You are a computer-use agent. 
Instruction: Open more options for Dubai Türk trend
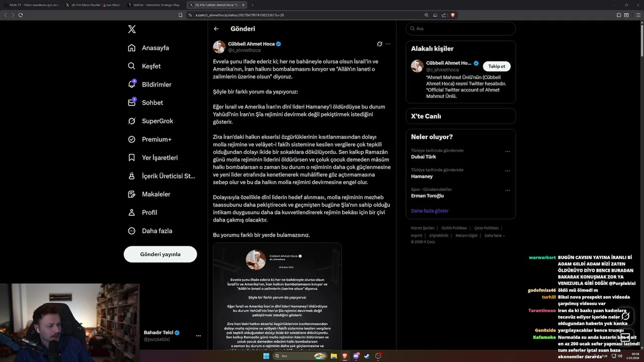coord(507,151)
